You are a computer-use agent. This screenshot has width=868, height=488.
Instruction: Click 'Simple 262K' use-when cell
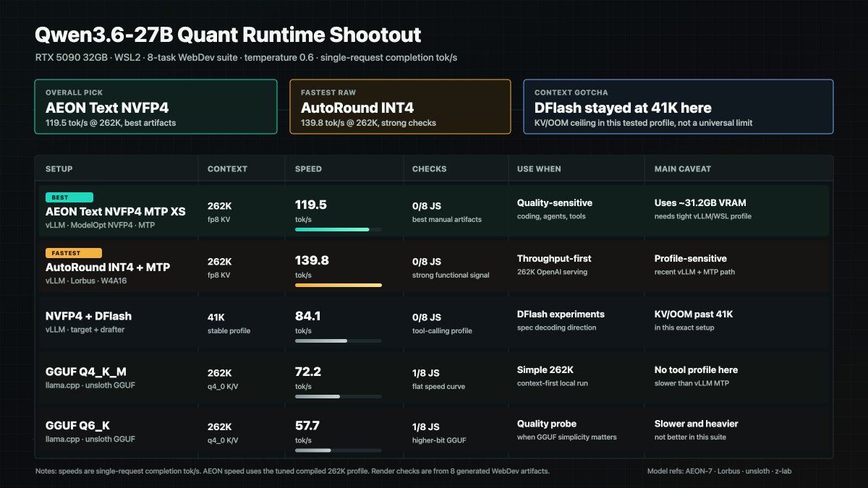(x=547, y=370)
